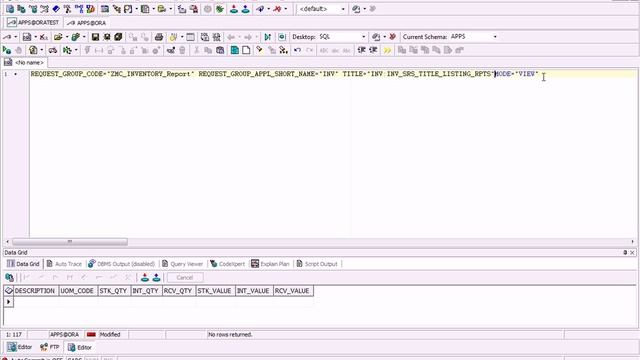Switch to APPS@ORATEST connection tab
Viewport: 640px width, 360px height.
pos(33,22)
